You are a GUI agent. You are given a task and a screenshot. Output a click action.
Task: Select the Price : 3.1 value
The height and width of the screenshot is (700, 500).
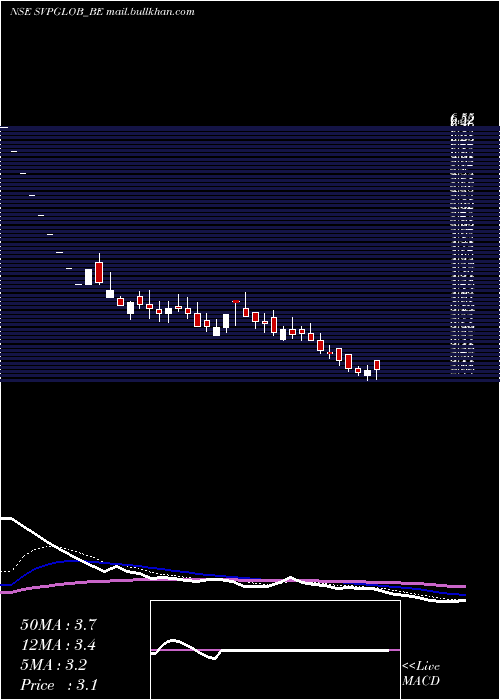pyautogui.click(x=58, y=685)
